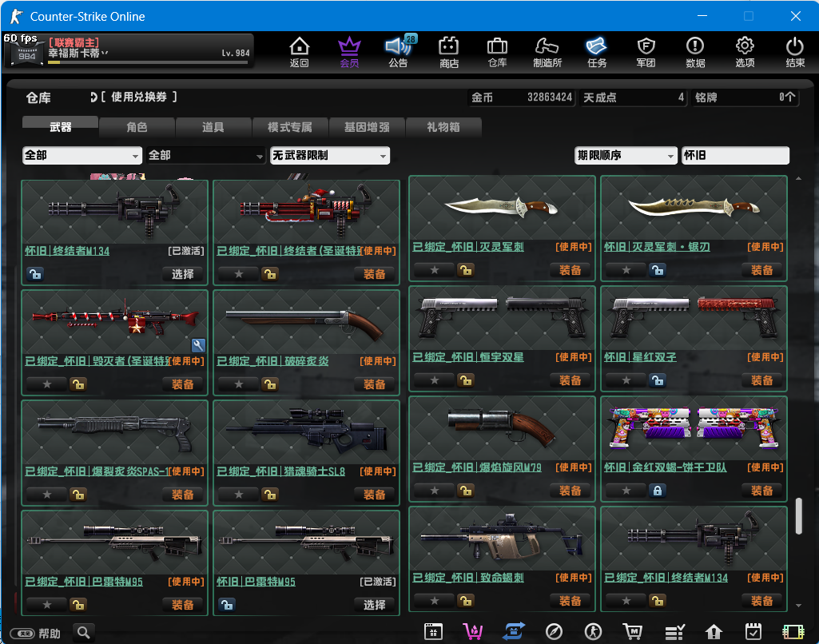Click the weapon list scrollbar thumb
The width and height of the screenshot is (819, 644).
(x=799, y=516)
